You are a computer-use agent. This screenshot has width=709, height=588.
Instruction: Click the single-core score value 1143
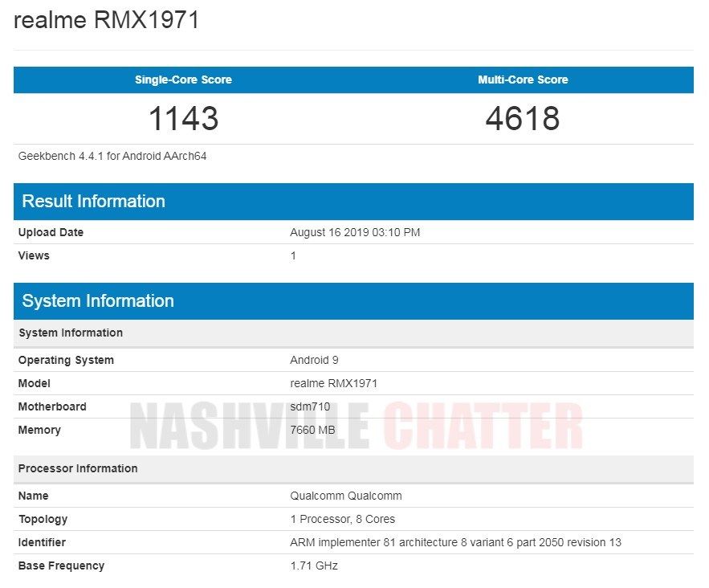coord(183,118)
